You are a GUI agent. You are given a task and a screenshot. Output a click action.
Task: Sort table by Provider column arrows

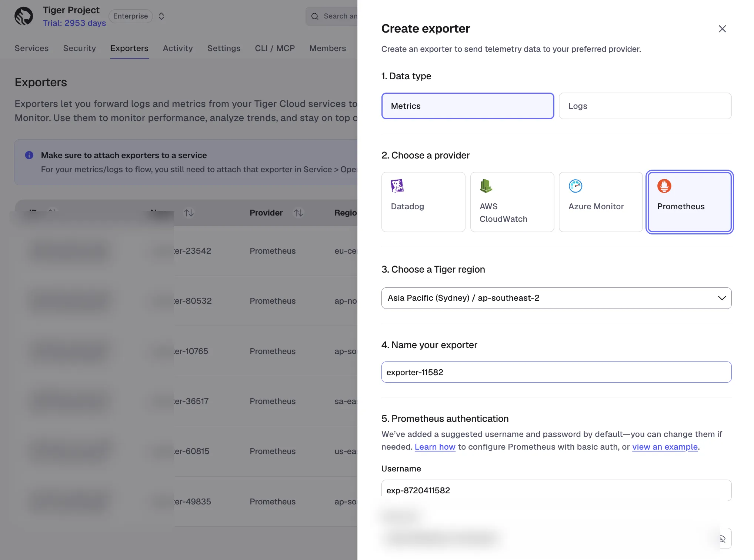tap(298, 213)
